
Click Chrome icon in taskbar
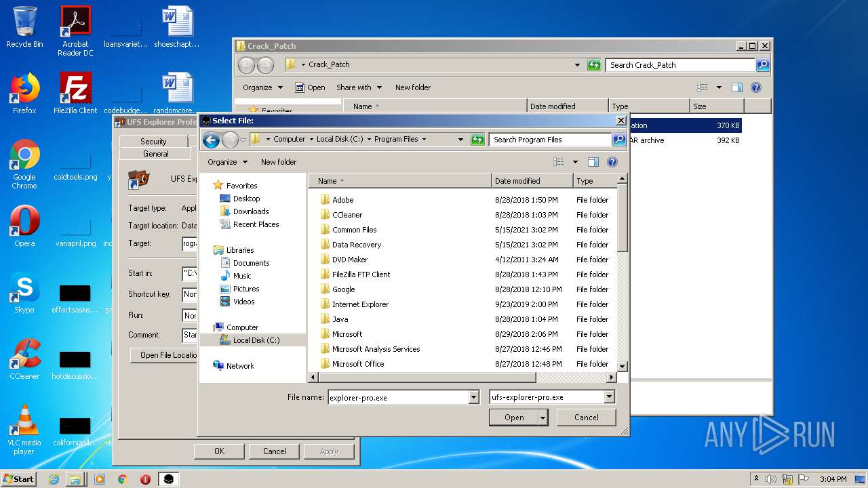point(122,479)
